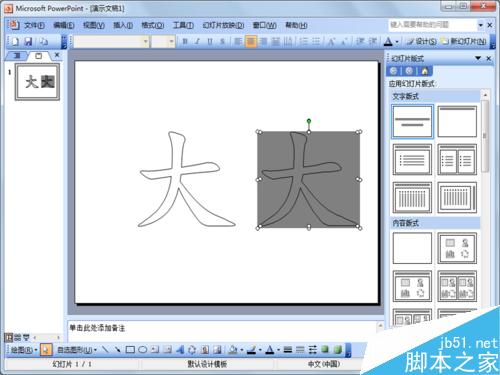Image resolution: width=500 pixels, height=375 pixels.
Task: Insert a diagram or organization chart
Action: click(x=192, y=350)
